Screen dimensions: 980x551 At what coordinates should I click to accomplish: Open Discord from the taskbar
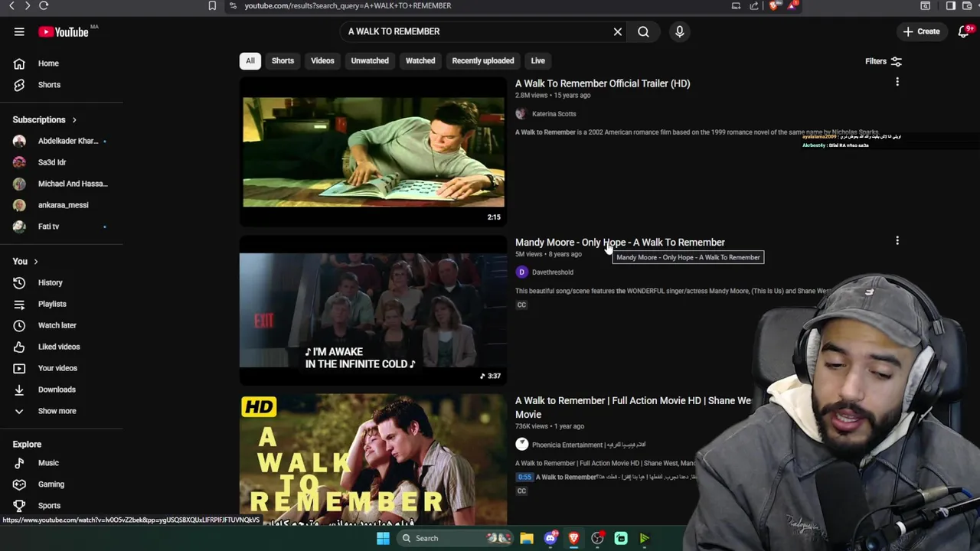pos(550,538)
